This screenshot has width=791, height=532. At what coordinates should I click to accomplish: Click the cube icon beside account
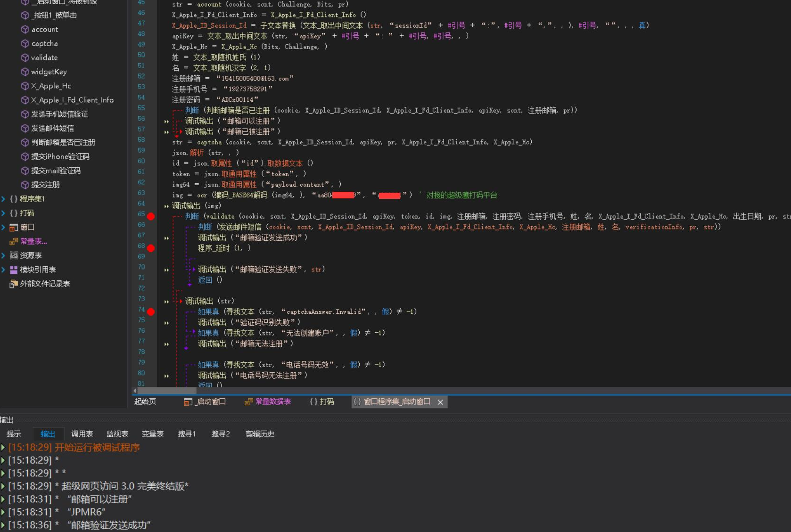pos(25,29)
